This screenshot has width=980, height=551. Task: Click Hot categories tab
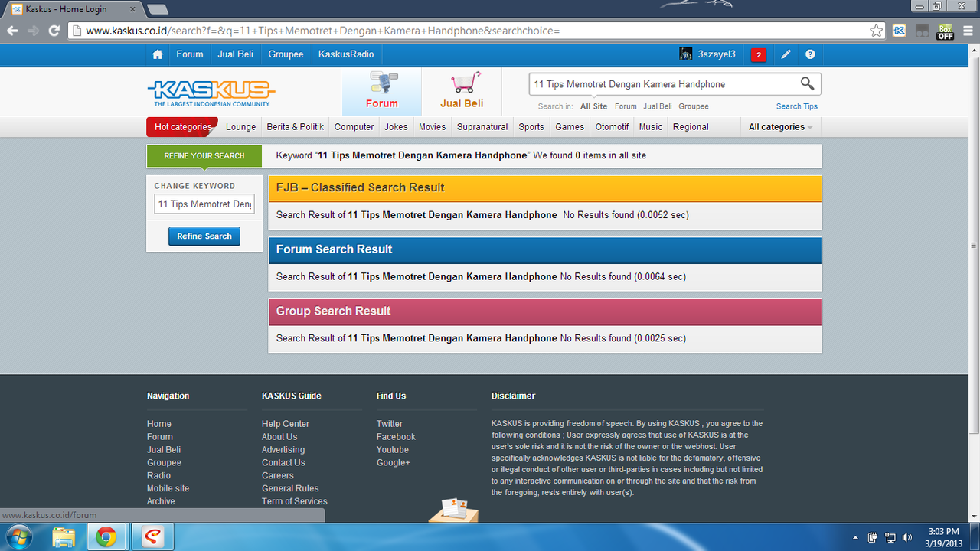pos(182,127)
